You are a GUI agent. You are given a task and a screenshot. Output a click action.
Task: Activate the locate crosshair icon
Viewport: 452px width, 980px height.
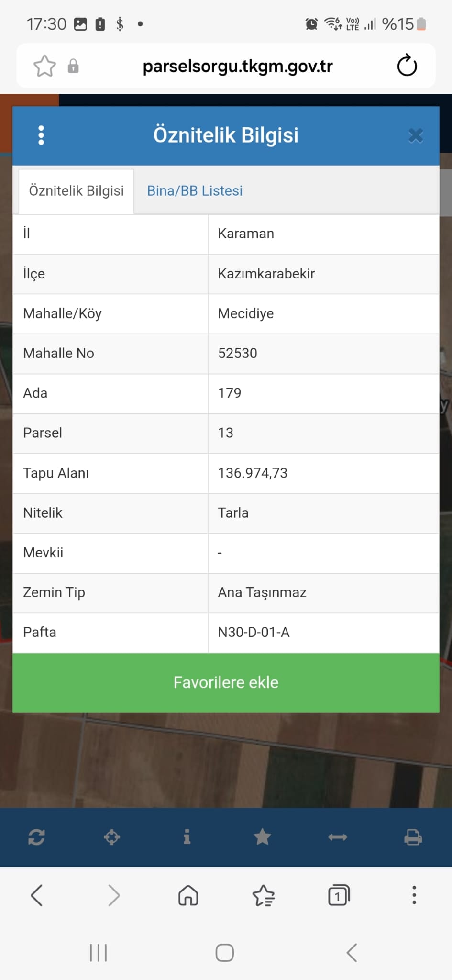[112, 837]
